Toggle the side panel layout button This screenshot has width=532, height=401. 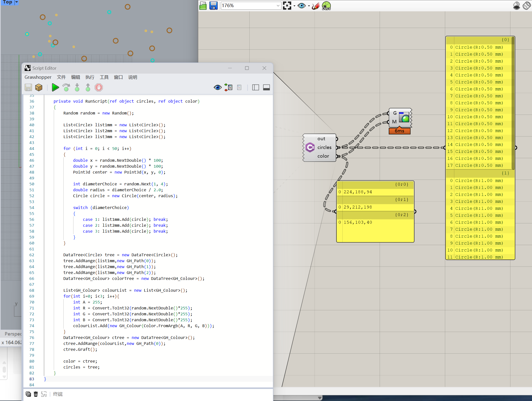[256, 87]
